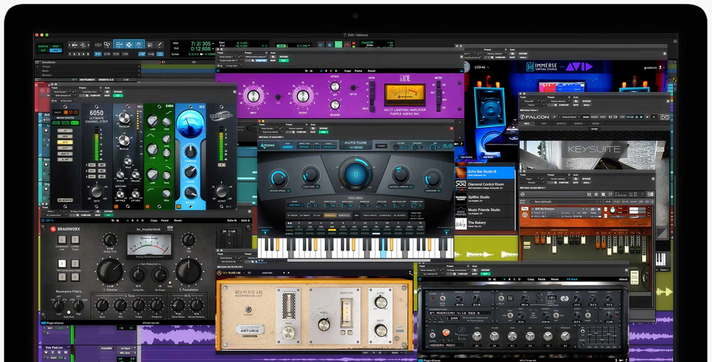712x362 pixels.
Task: Select Echo Bar Studio B in studio list
Action: point(485,172)
